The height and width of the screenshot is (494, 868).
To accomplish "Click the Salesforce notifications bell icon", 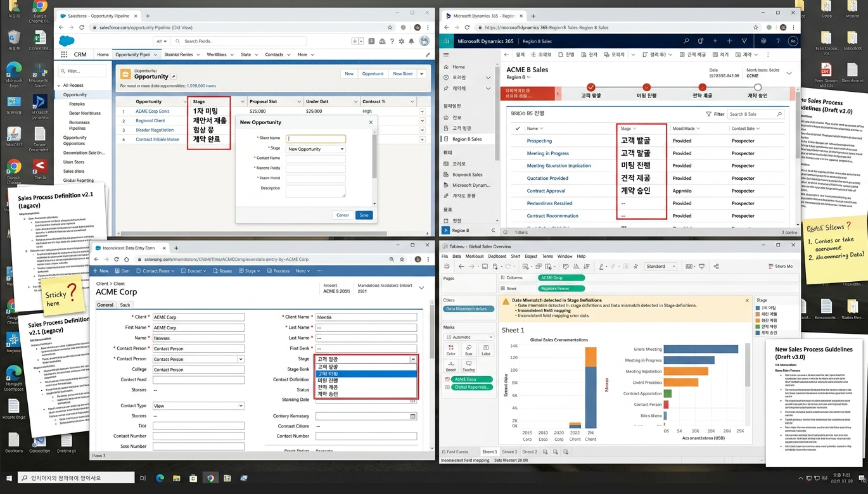I will point(411,41).
